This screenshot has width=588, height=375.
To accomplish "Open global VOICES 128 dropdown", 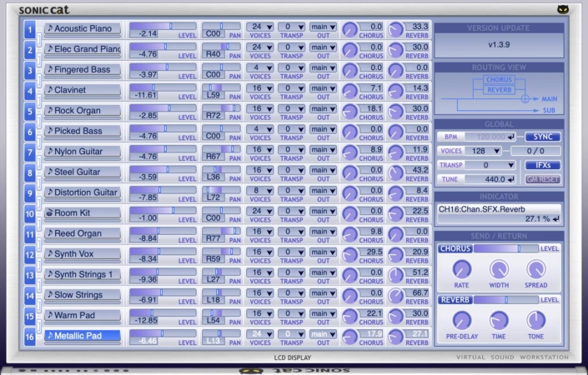I will tap(483, 151).
